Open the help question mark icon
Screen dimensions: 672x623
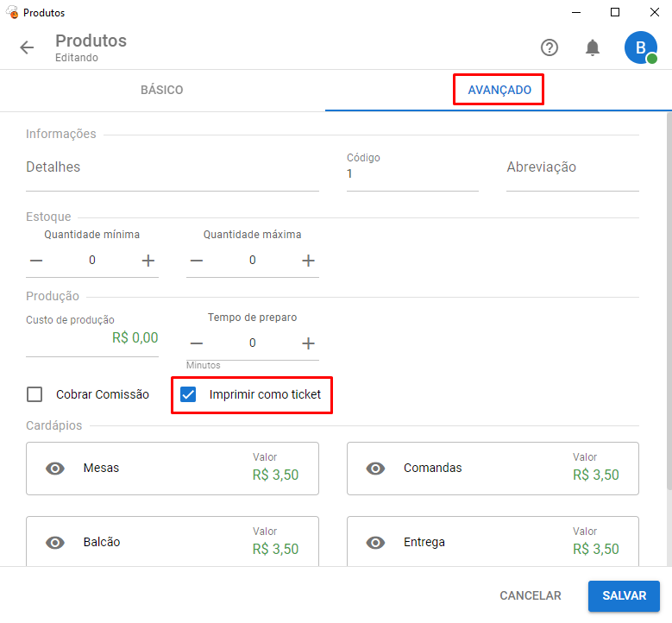(550, 47)
